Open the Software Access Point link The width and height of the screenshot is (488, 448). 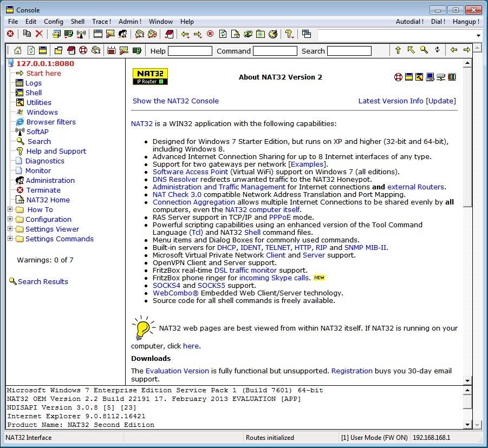tap(190, 172)
